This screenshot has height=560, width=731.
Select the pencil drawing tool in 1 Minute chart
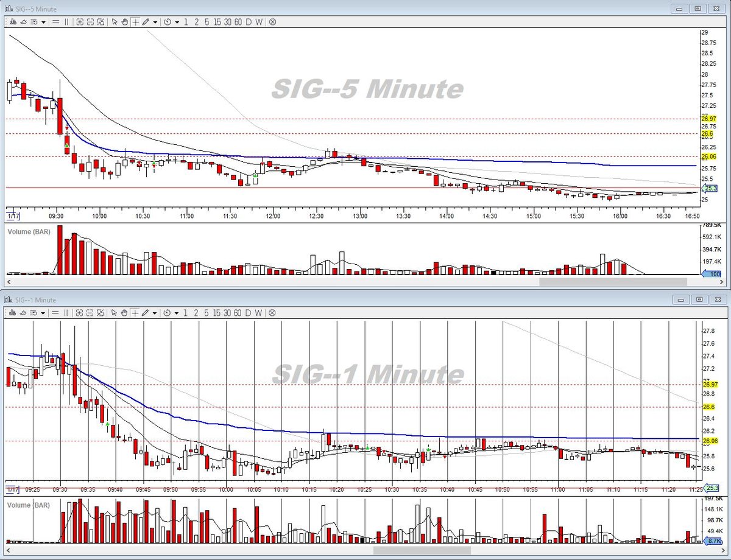(146, 313)
